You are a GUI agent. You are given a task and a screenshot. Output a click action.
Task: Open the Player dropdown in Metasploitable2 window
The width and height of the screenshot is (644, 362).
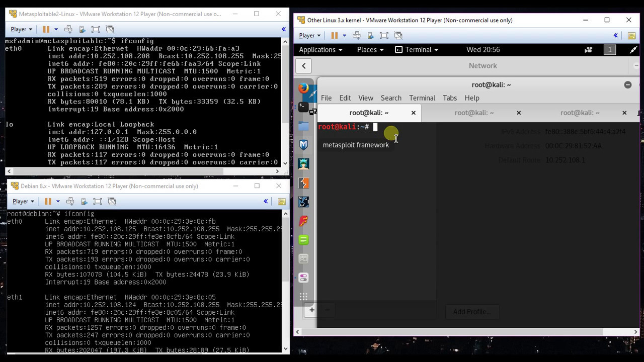[x=21, y=29]
